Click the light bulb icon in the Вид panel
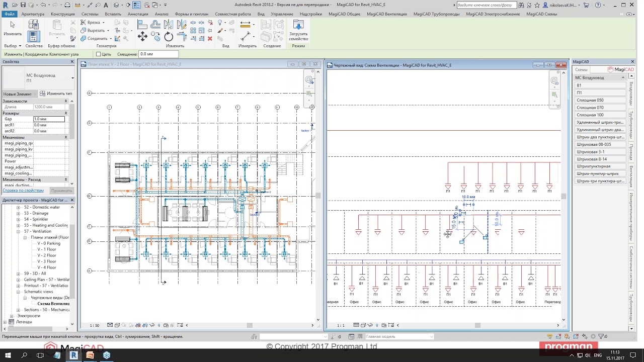 [x=220, y=23]
